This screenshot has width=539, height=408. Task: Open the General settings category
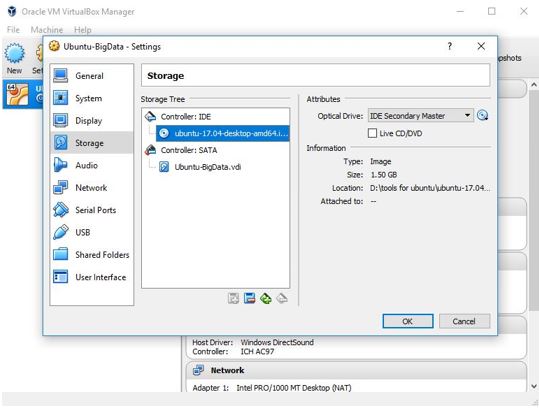pos(91,76)
